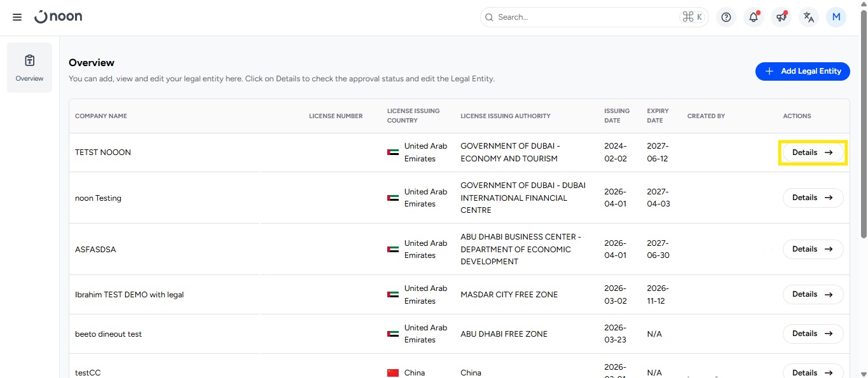The image size is (868, 378).
Task: Open Details for TETST NOOON
Action: pyautogui.click(x=813, y=152)
